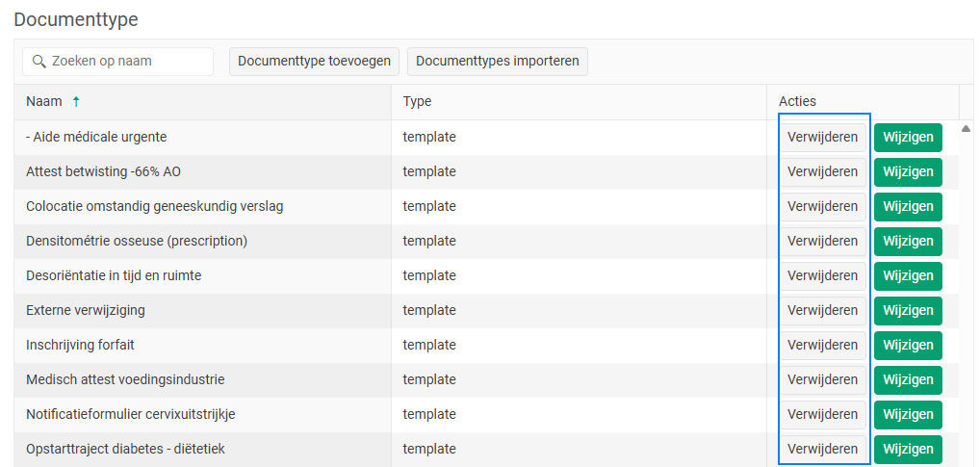Click the Acties column header
The width and height of the screenshot is (980, 467).
click(797, 102)
